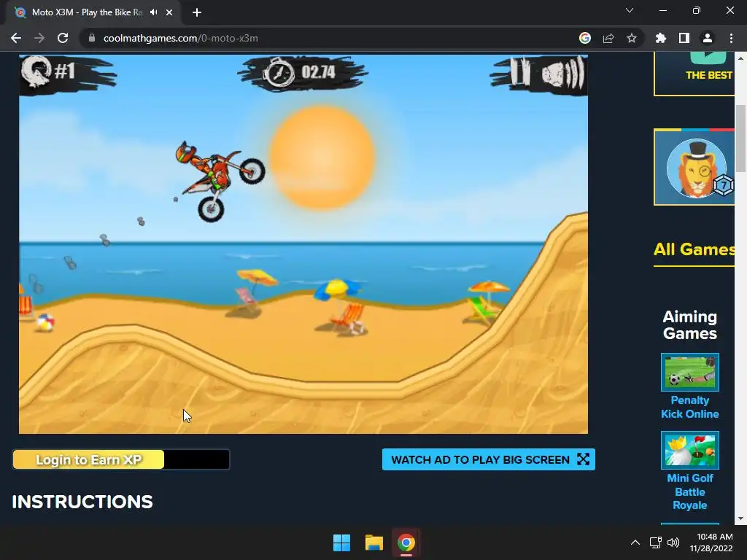Click scrollbar up arrow
Image resolution: width=747 pixels, height=560 pixels.
tap(740, 58)
